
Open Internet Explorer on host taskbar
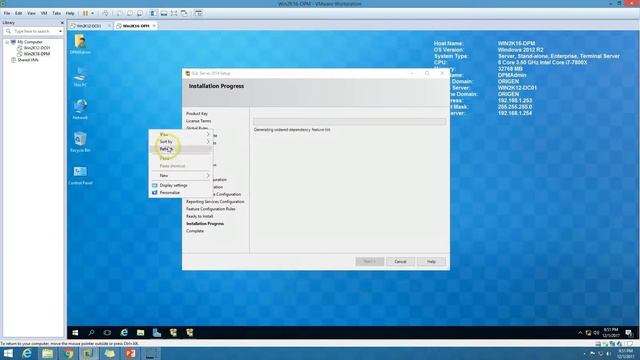(x=27, y=353)
